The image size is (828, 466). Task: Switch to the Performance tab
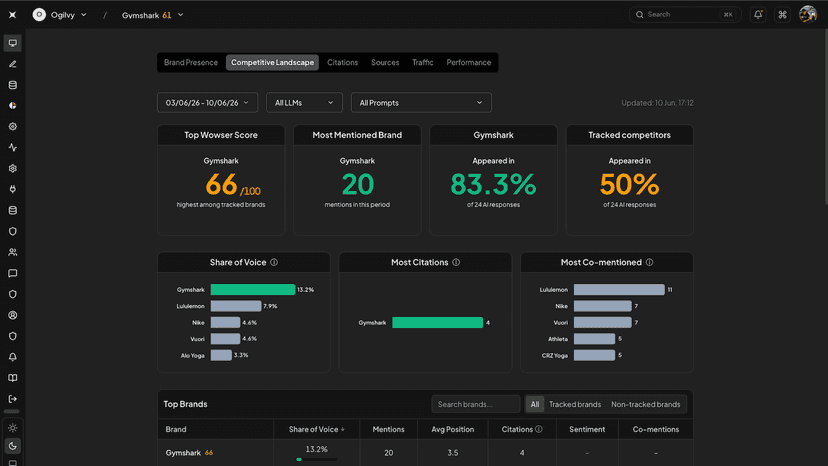coord(468,62)
